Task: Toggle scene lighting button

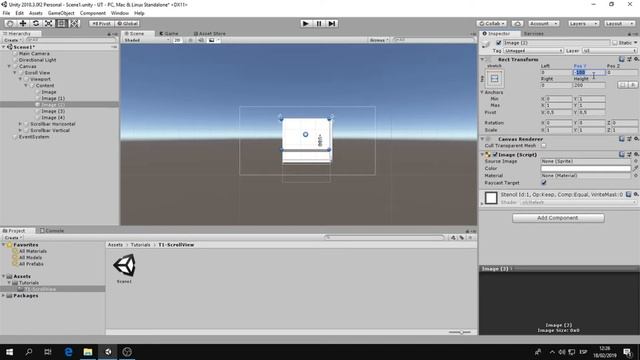Action: [190, 40]
